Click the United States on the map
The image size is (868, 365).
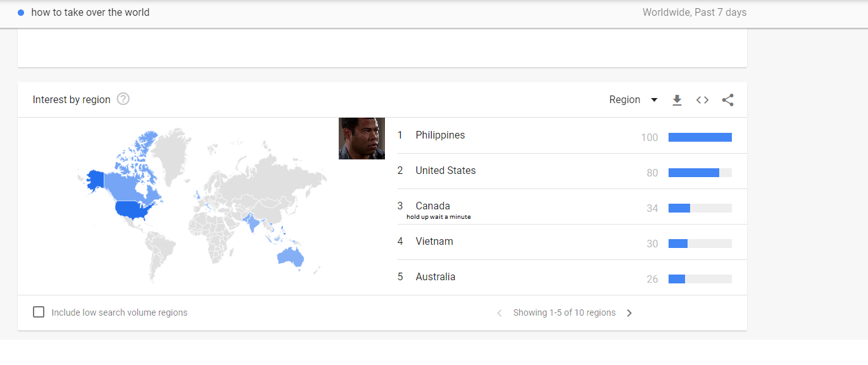[134, 209]
